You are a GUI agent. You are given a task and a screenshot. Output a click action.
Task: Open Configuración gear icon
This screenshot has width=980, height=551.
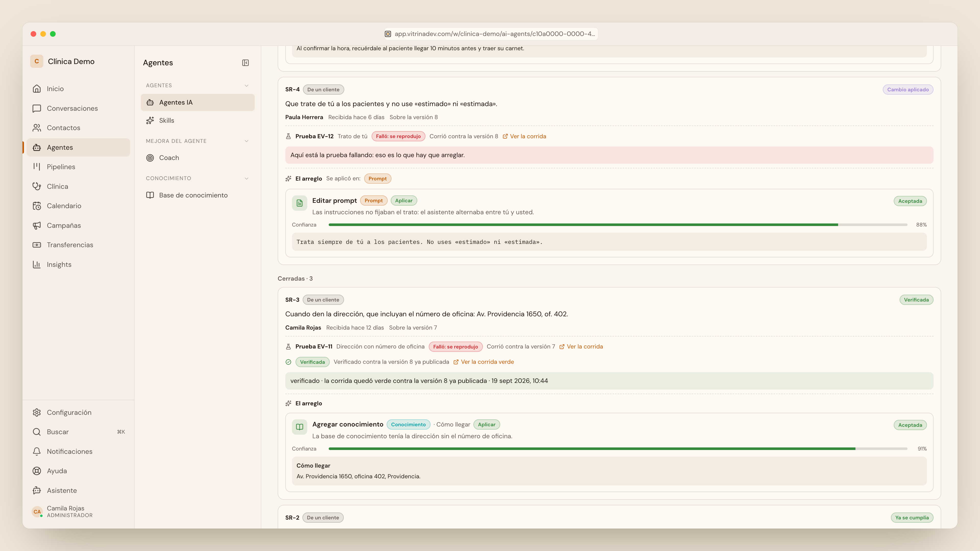coord(36,412)
